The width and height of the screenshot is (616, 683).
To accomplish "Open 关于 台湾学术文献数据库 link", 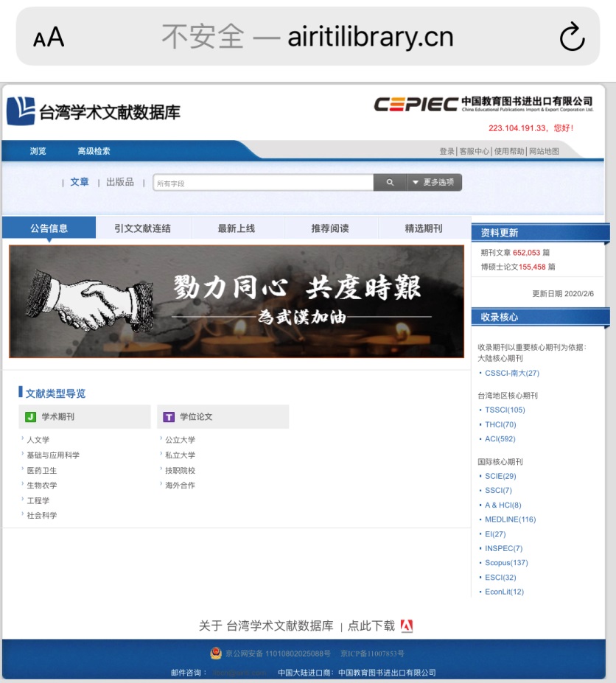I will 266,626.
